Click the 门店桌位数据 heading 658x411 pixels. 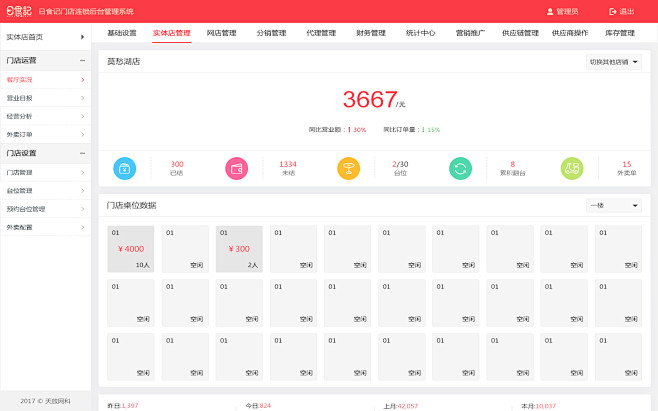131,205
